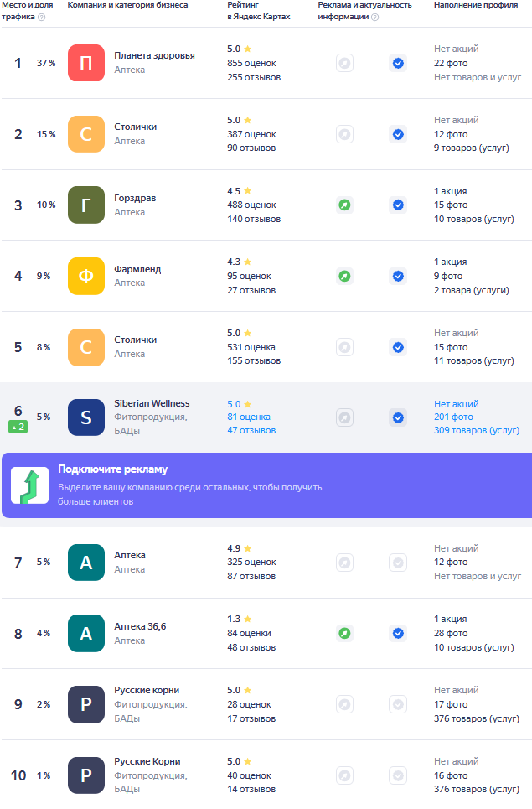Click 1.3 rating of Аптека 36,6
532x809 pixels.
[x=234, y=619]
